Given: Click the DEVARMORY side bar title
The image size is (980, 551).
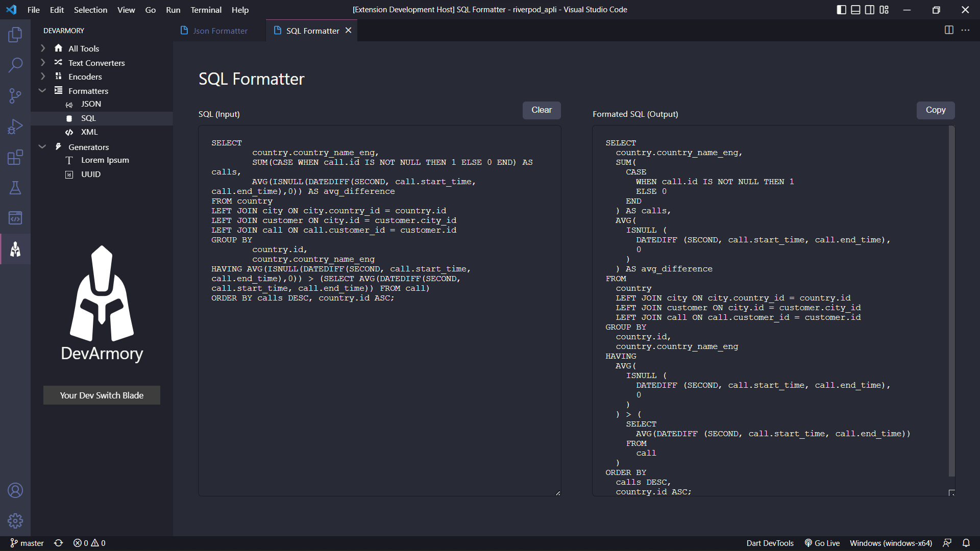Looking at the screenshot, I should [64, 31].
